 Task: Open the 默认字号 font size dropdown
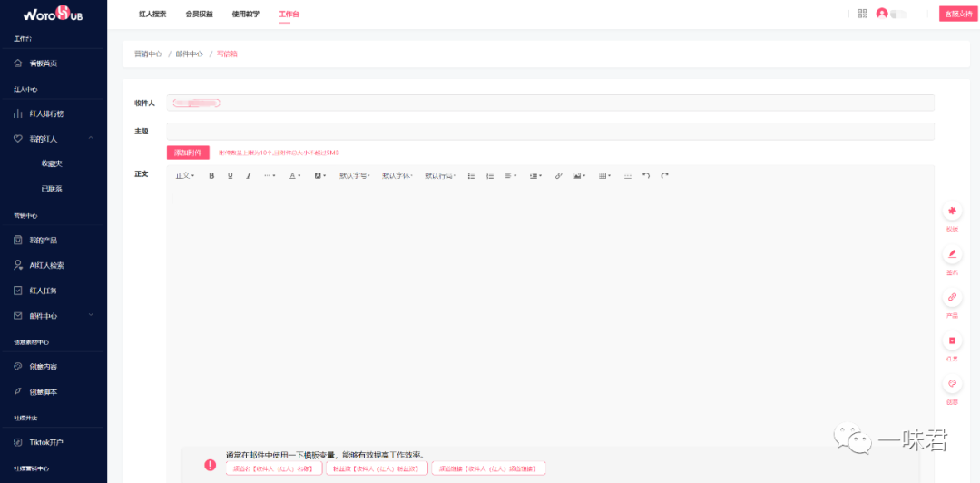(355, 176)
